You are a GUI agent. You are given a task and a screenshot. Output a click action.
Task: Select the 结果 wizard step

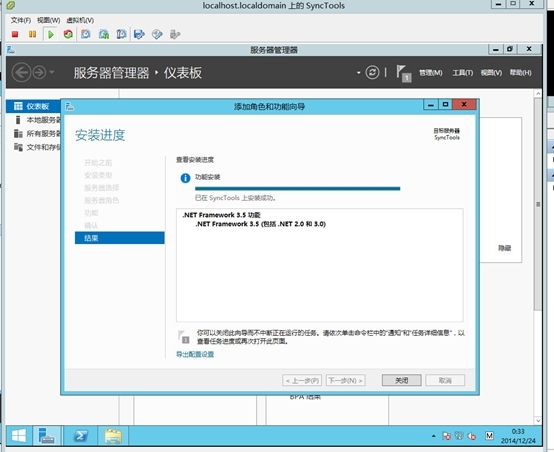(x=119, y=238)
